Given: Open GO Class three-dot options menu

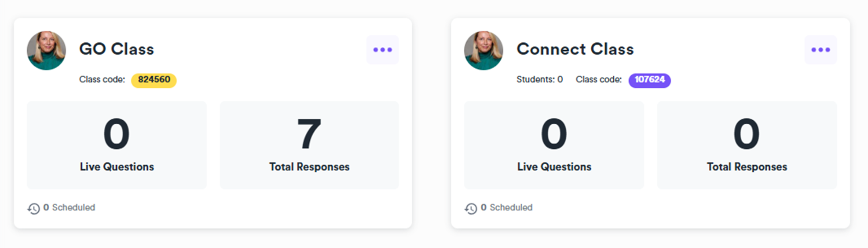Looking at the screenshot, I should (382, 50).
